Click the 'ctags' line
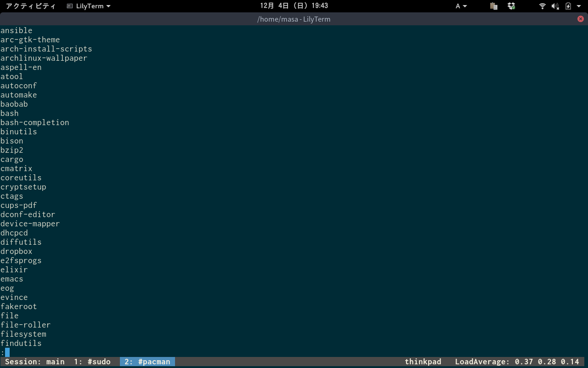The width and height of the screenshot is (588, 368). (12, 196)
